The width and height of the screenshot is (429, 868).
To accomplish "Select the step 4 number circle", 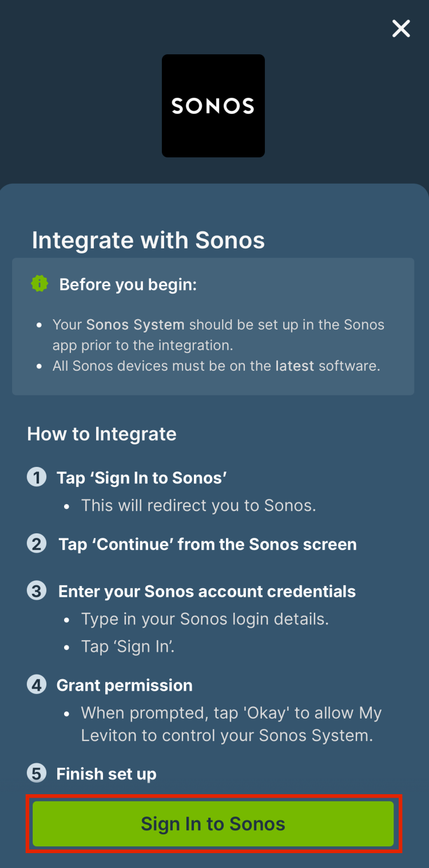I will click(x=36, y=684).
